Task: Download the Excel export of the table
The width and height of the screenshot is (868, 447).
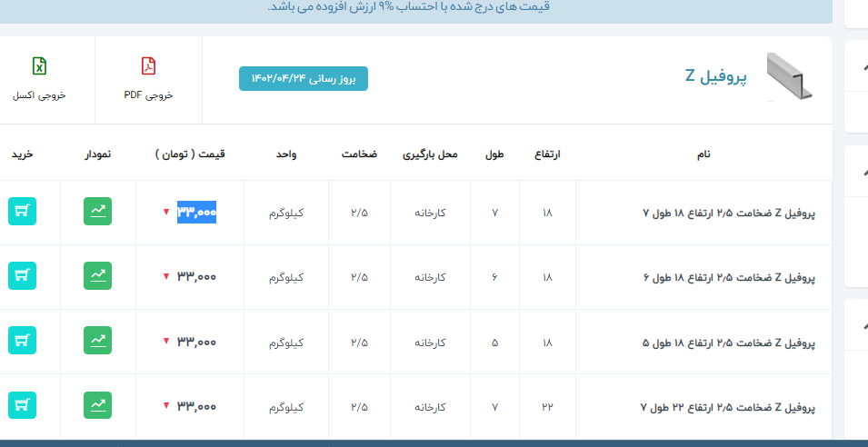Action: coord(39,76)
